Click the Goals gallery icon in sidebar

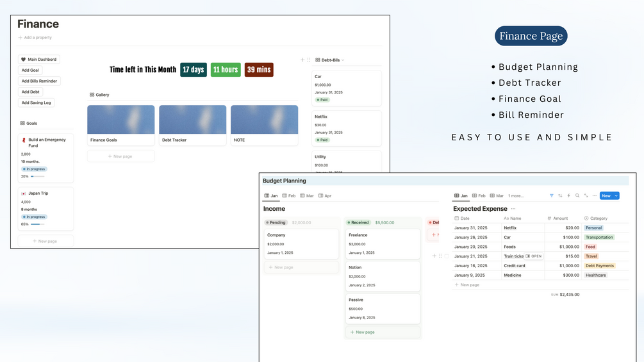[22, 123]
